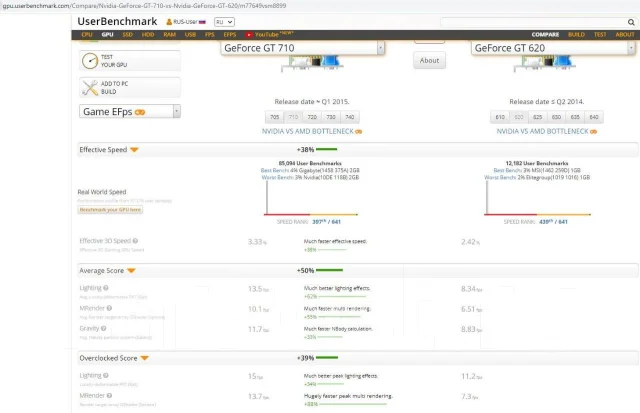The image size is (640, 413).
Task: Click the help icon next to Effective 3D Speed
Action: tap(135, 241)
